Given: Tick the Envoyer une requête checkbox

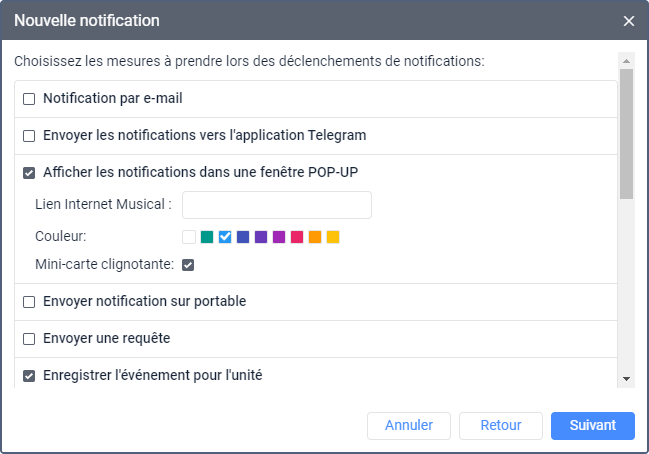Looking at the screenshot, I should [29, 339].
